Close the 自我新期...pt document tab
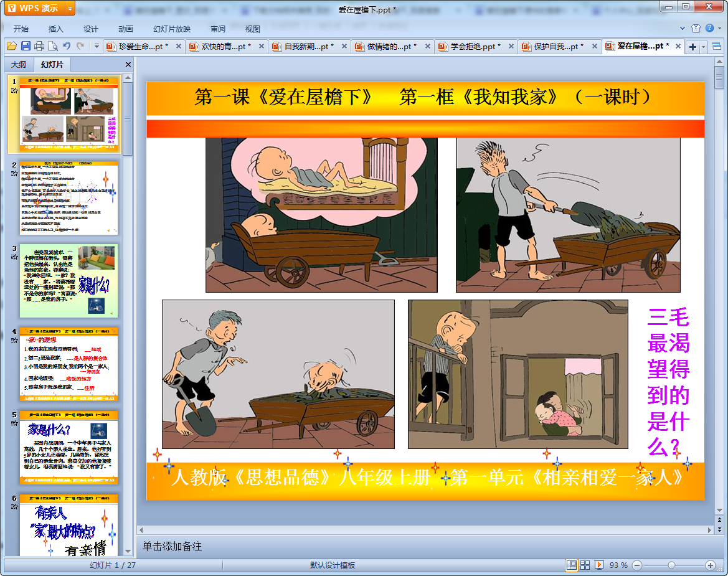Screen dimensions: 728x576 (344, 47)
